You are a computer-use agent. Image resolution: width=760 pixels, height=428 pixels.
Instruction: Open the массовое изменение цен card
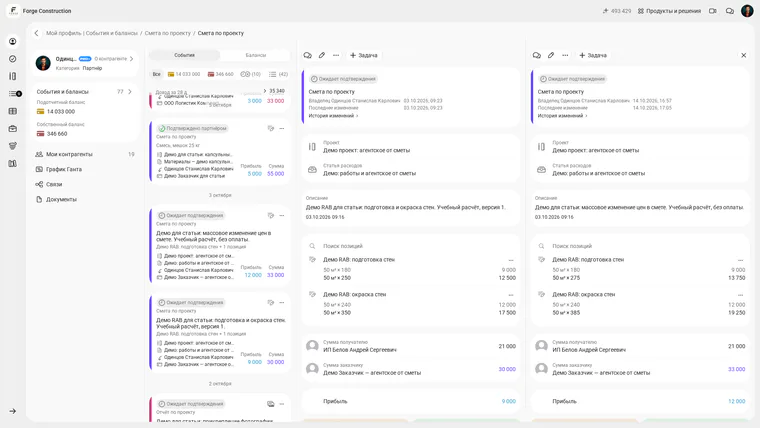221,246
